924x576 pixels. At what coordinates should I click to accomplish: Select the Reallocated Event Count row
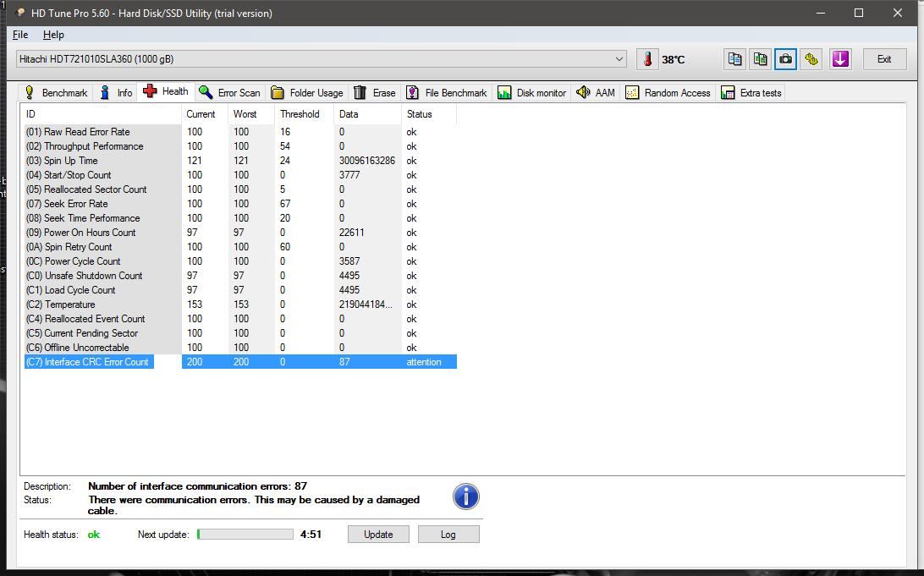[x=240, y=319]
